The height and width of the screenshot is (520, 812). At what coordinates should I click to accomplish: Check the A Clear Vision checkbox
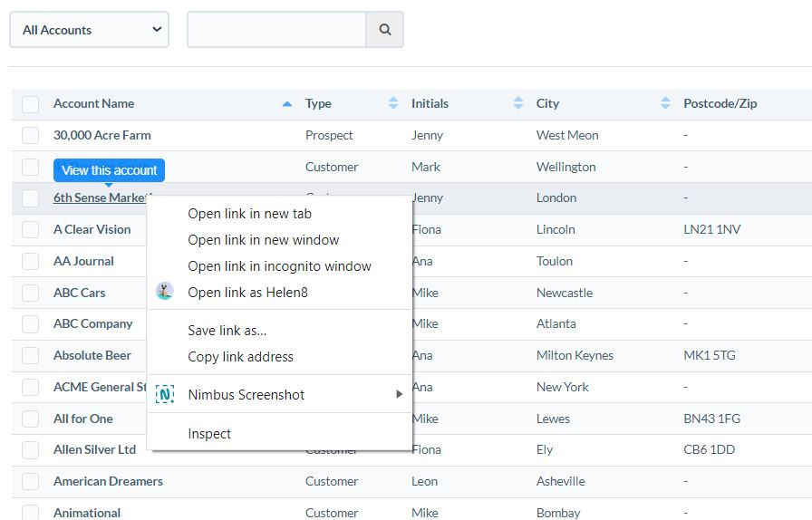[30, 230]
